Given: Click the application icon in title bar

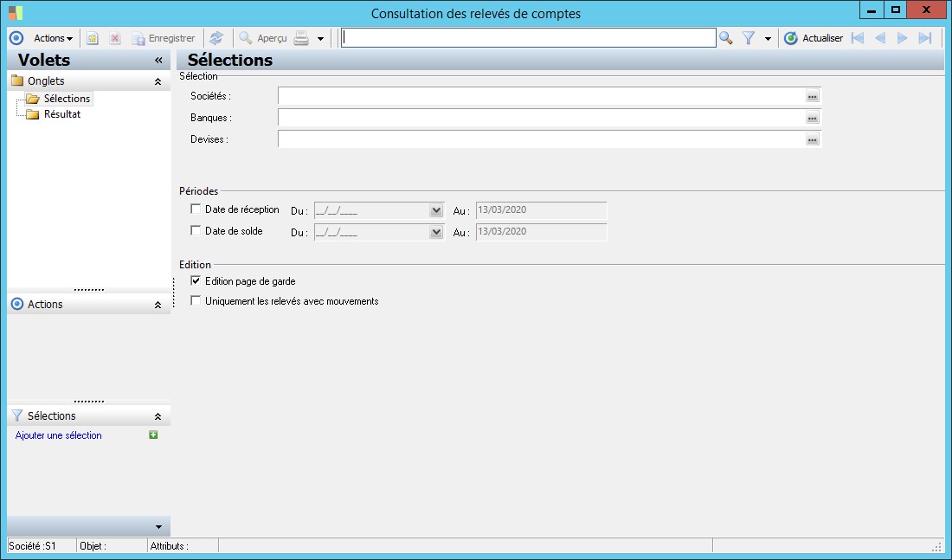Looking at the screenshot, I should [16, 13].
